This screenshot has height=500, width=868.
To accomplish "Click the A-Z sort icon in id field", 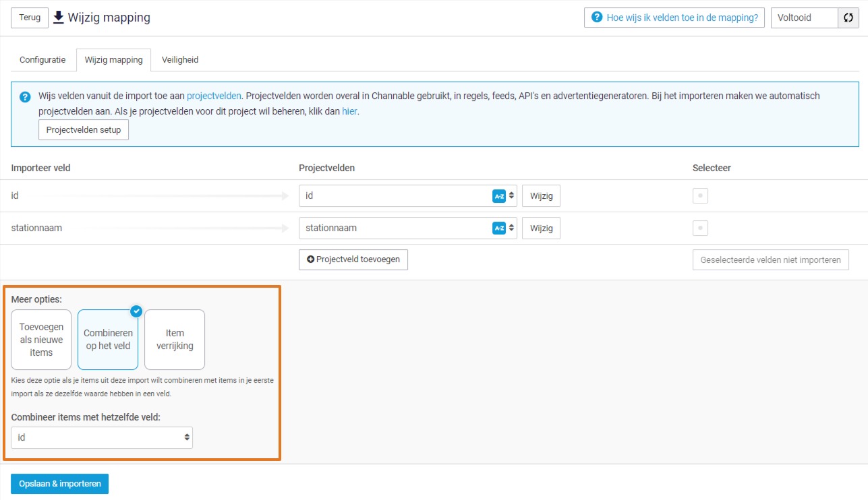I will (499, 196).
